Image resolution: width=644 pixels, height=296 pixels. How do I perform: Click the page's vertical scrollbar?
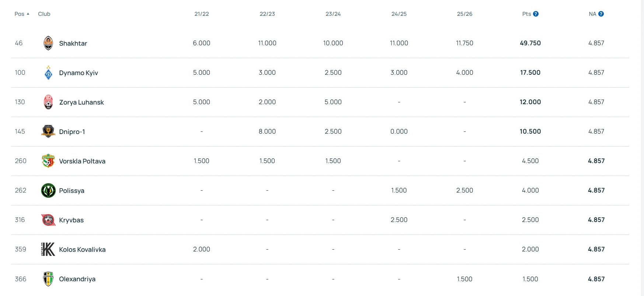[642, 147]
